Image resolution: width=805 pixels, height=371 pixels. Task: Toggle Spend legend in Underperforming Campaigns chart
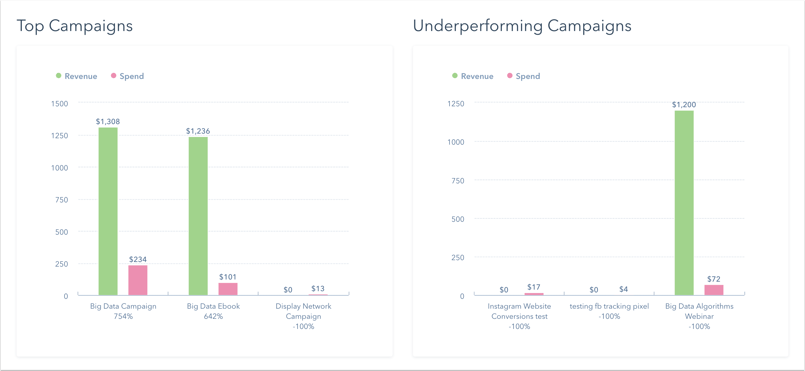pyautogui.click(x=524, y=76)
